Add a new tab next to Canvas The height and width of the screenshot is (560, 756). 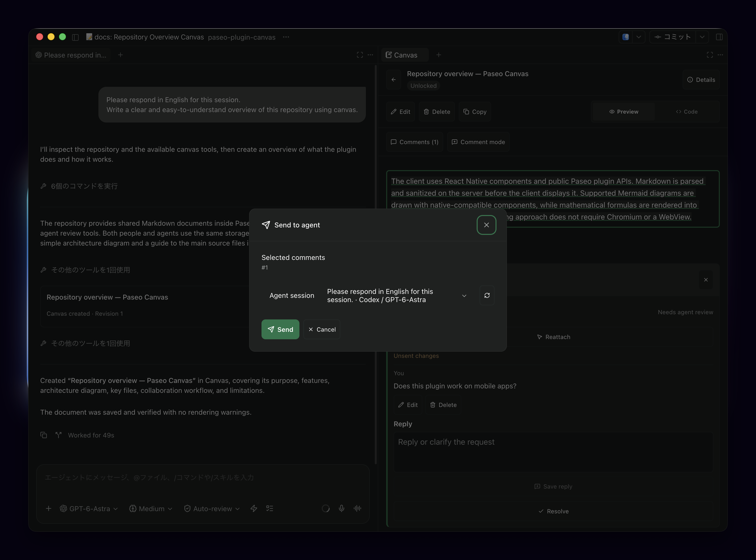[x=439, y=55]
